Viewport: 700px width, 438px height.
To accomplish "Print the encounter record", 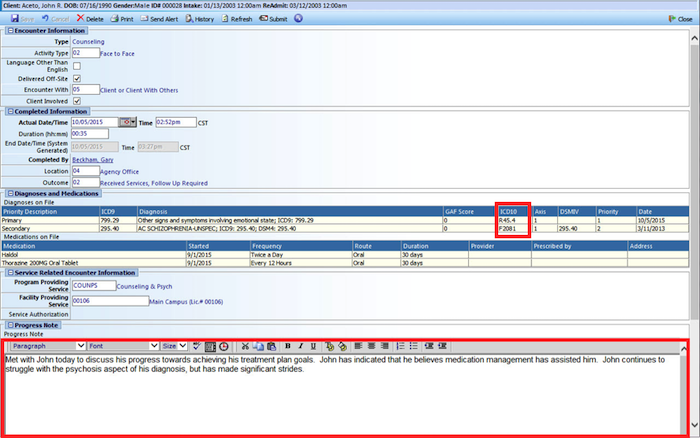I will [122, 19].
